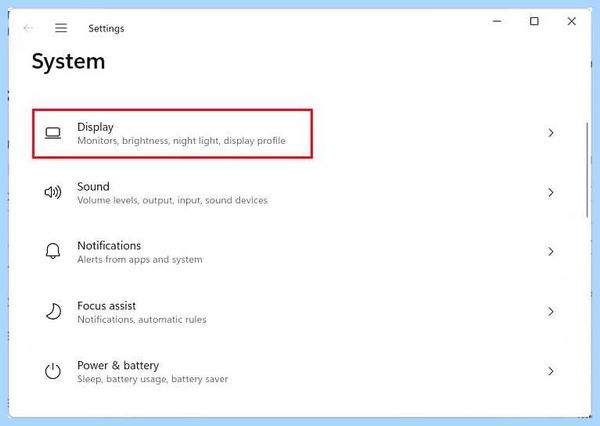Open Sound settings
This screenshot has width=600, height=426.
300,193
